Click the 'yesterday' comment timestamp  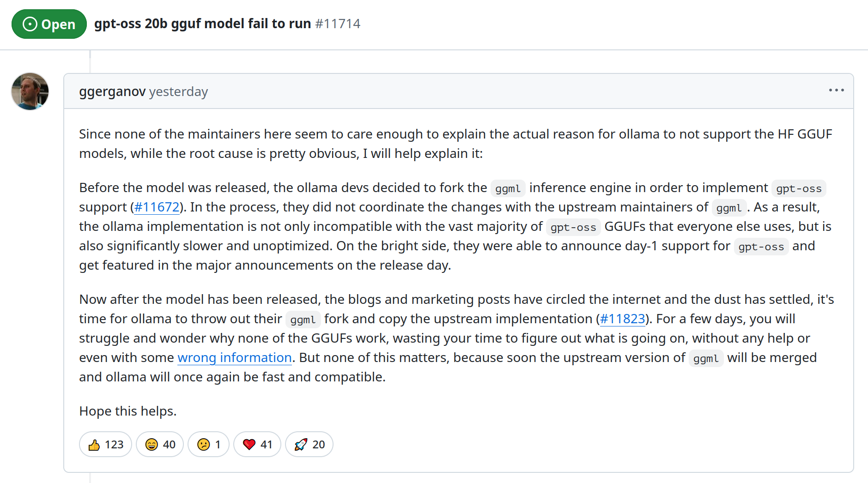[x=178, y=91]
